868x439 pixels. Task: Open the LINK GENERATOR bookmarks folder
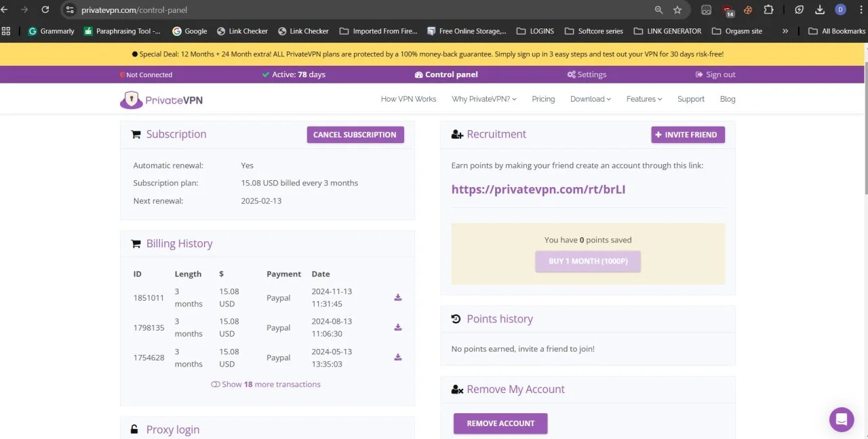click(x=667, y=31)
